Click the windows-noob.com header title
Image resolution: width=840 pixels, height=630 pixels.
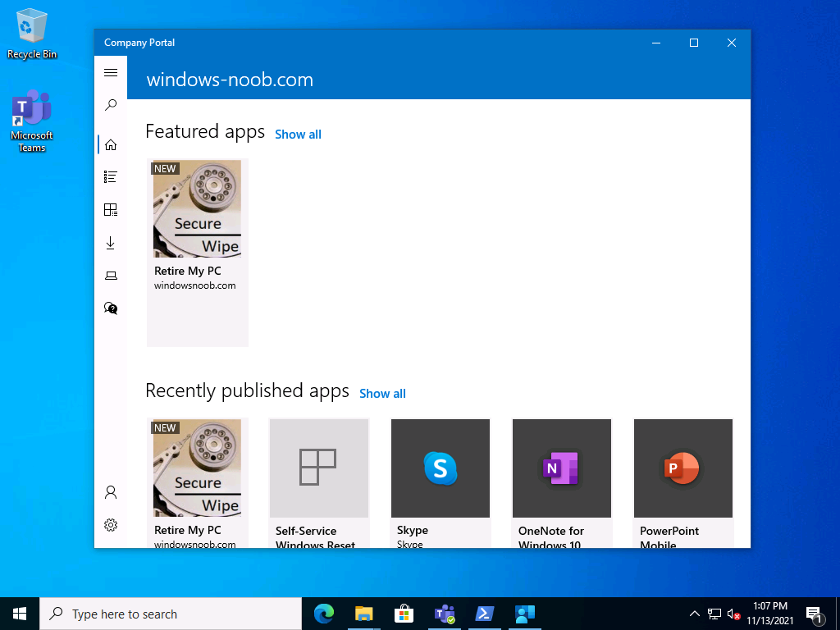coord(230,80)
